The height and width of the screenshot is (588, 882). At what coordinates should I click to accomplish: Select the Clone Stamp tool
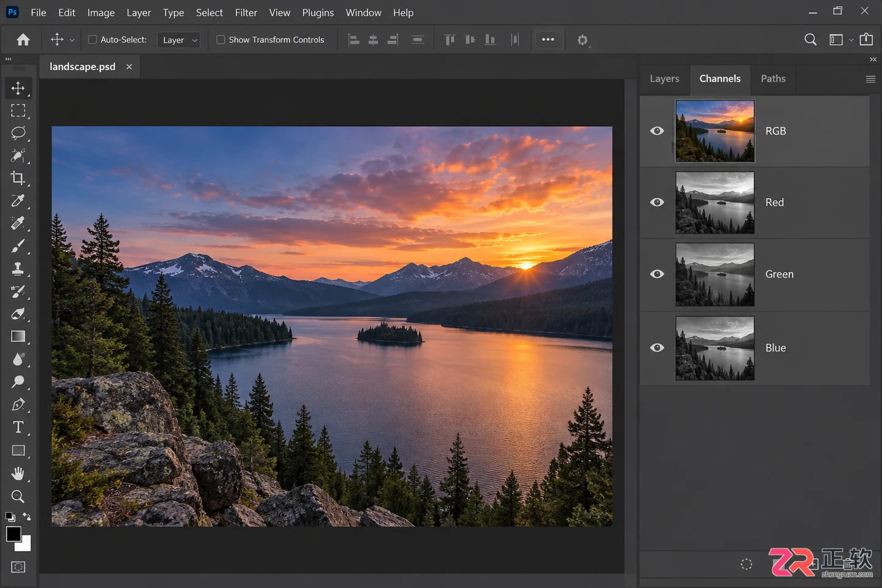click(x=18, y=269)
